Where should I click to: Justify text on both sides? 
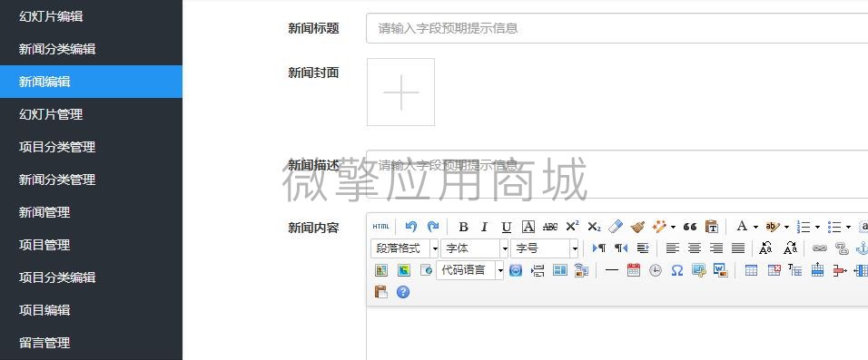tap(738, 248)
